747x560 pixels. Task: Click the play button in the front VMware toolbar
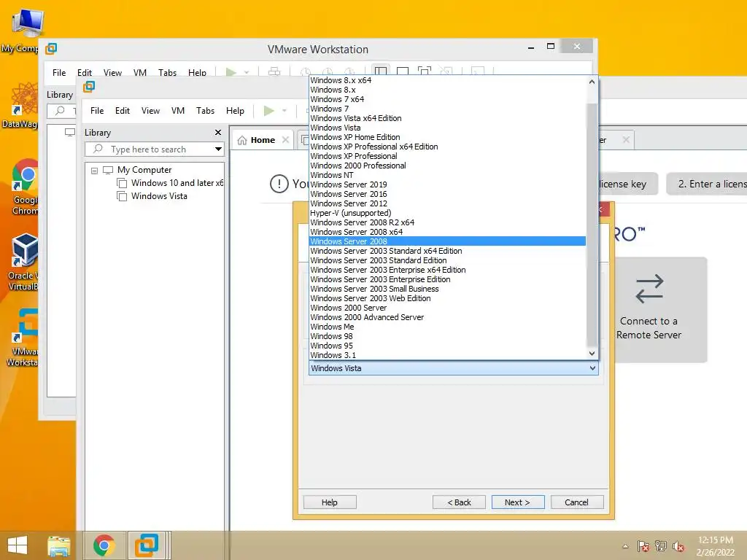[x=269, y=111]
